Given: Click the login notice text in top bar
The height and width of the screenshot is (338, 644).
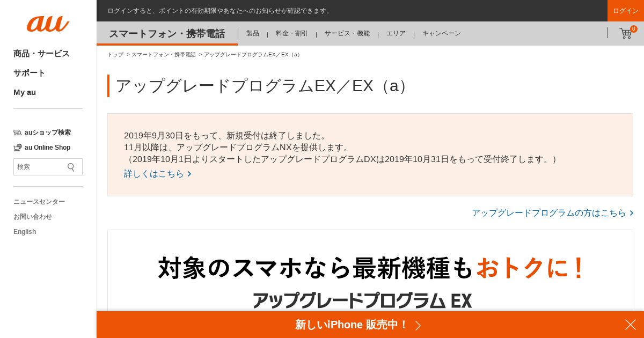Looking at the screenshot, I should click(219, 11).
